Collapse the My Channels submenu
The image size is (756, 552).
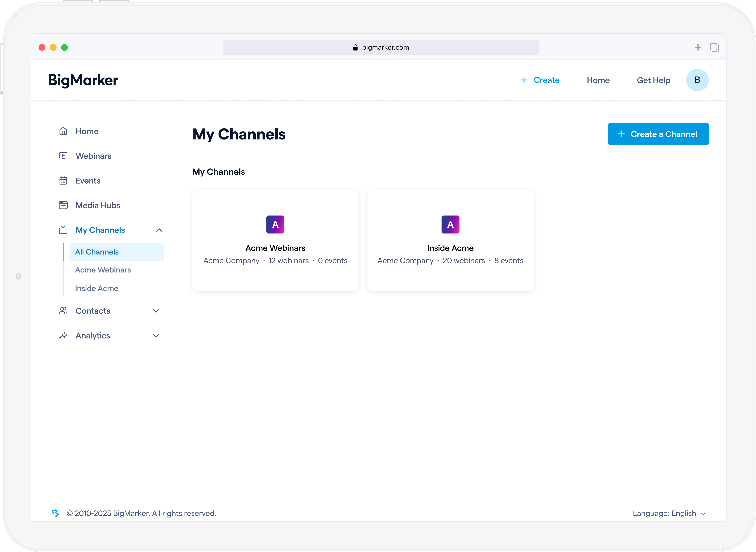(159, 230)
